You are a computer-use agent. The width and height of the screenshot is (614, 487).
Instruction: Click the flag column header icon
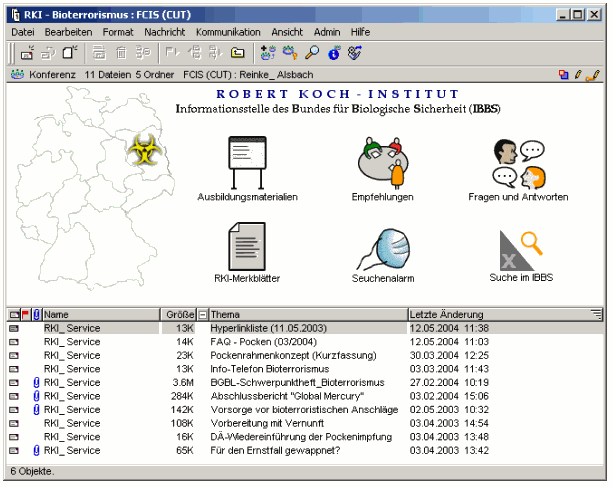point(25,314)
